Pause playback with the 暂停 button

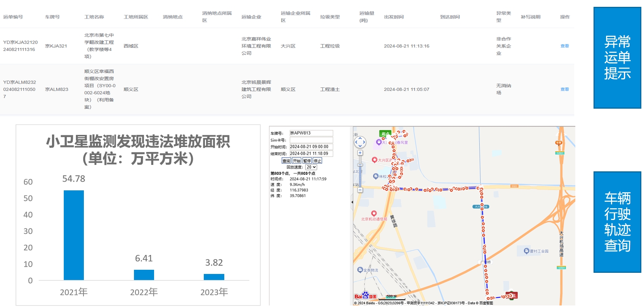tap(307, 161)
